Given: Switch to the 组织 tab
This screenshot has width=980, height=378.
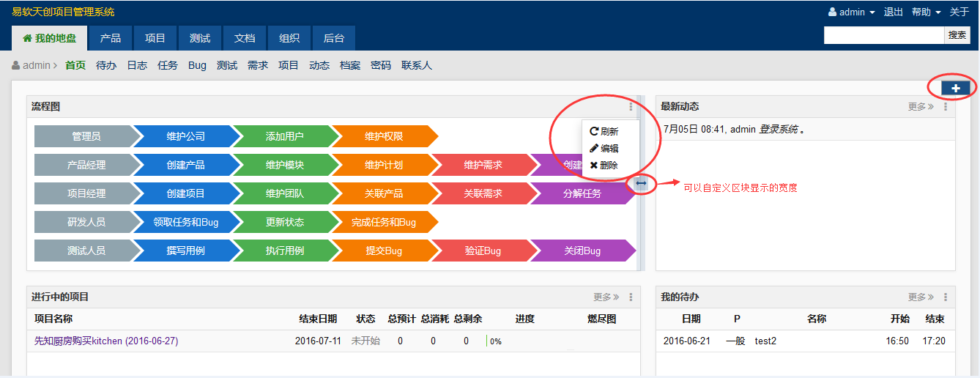Looking at the screenshot, I should click(289, 39).
